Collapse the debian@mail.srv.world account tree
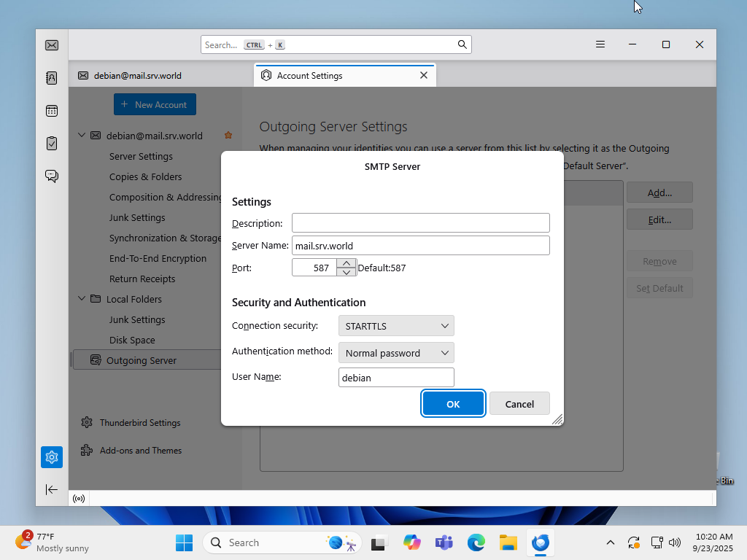Viewport: 747px width, 560px height. pos(82,135)
